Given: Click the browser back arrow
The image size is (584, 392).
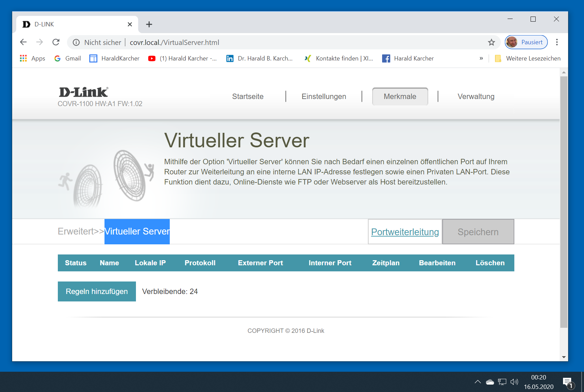Looking at the screenshot, I should 23,42.
